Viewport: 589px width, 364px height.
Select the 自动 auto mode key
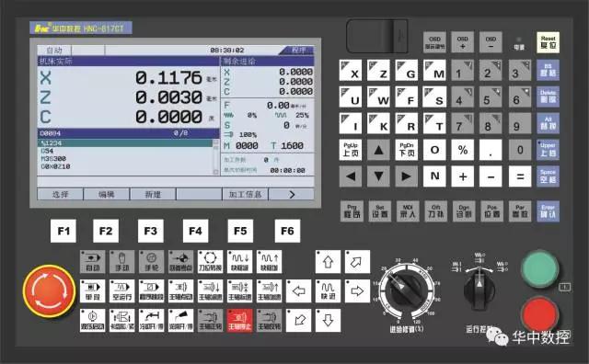tap(92, 262)
